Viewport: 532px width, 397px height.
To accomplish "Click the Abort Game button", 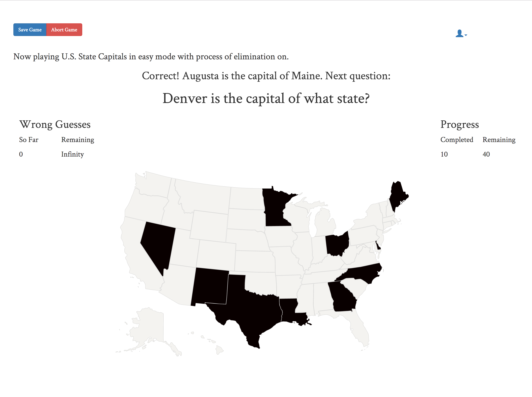I will point(64,30).
